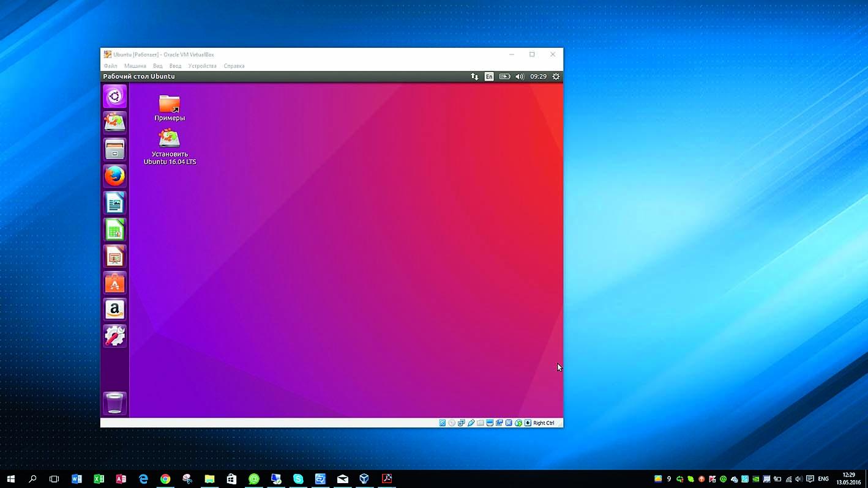Open LibreOffice Impress in the launcher

[x=114, y=257]
